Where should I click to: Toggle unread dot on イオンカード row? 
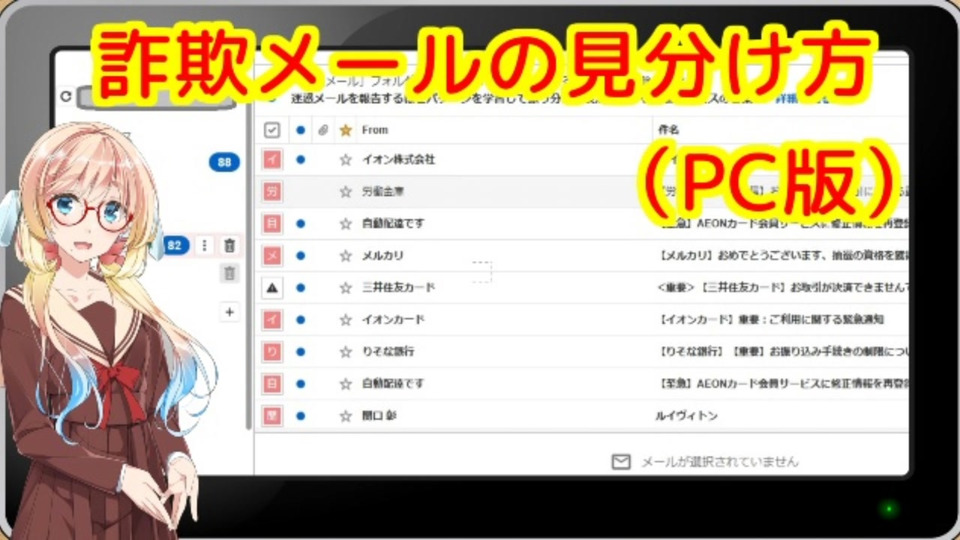point(300,320)
